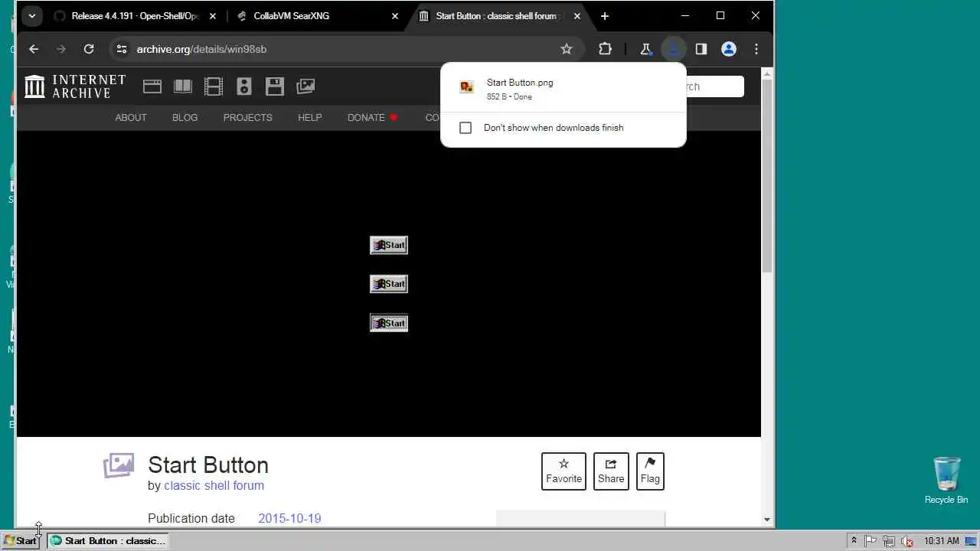The image size is (980, 551).
Task: Click the page scrollbar down arrow
Action: 767,520
